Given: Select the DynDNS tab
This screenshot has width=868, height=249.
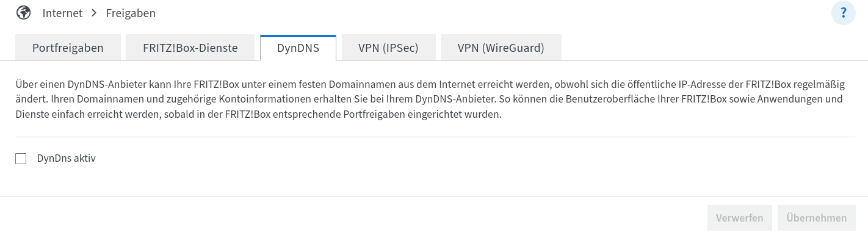Looking at the screenshot, I should (298, 48).
